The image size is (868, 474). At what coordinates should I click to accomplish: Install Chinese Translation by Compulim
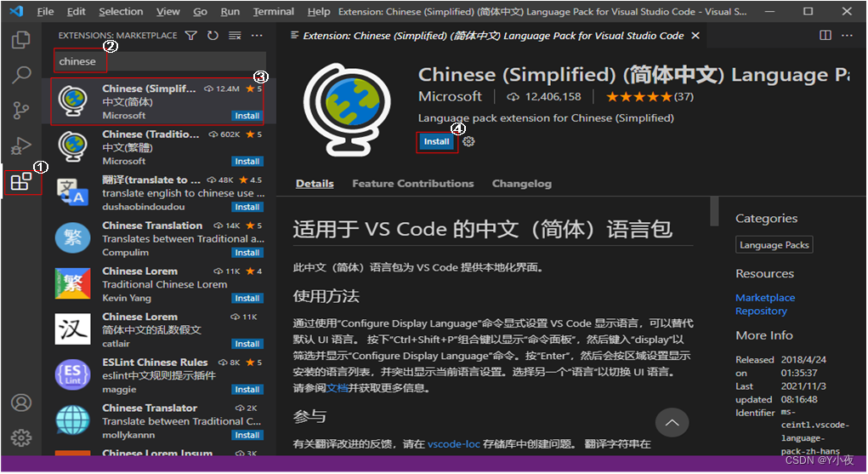pyautogui.click(x=247, y=253)
